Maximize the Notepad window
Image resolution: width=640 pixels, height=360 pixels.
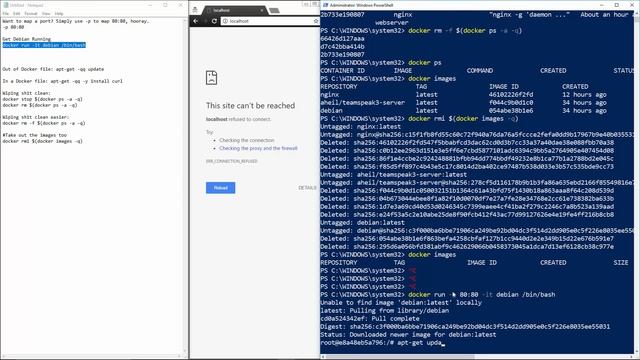click(x=165, y=5)
